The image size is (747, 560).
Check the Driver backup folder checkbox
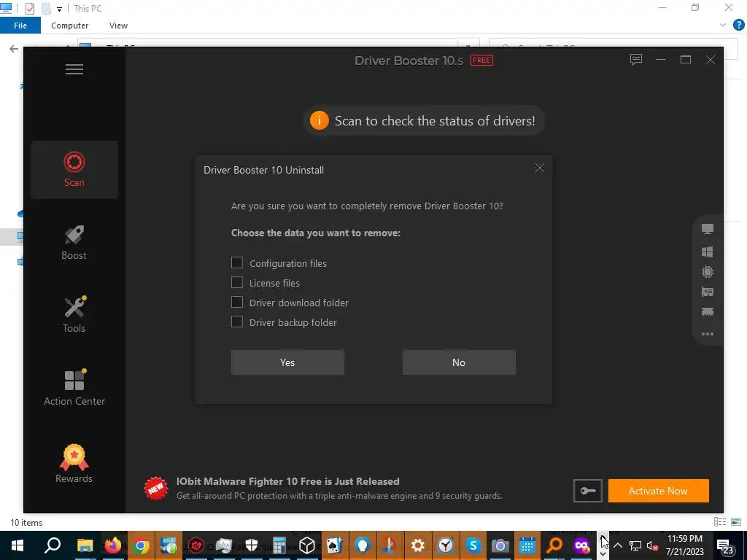pos(237,322)
